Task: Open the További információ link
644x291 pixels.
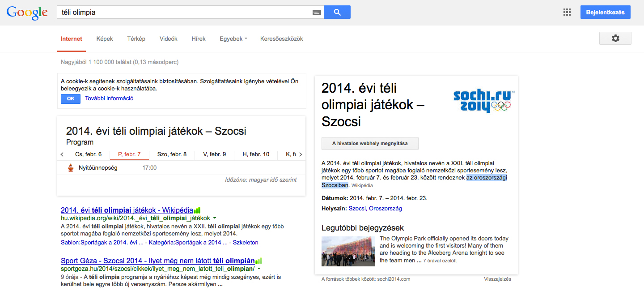Action: [x=110, y=98]
